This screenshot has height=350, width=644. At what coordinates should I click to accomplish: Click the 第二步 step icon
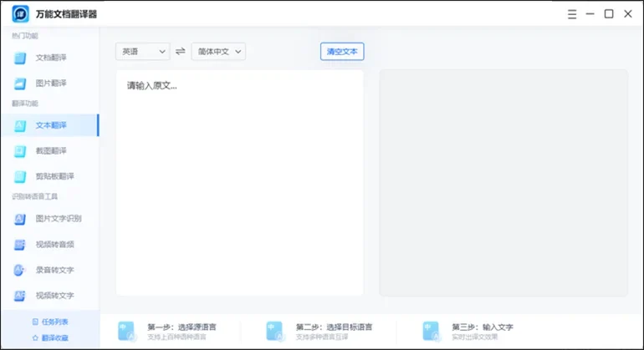(x=275, y=331)
